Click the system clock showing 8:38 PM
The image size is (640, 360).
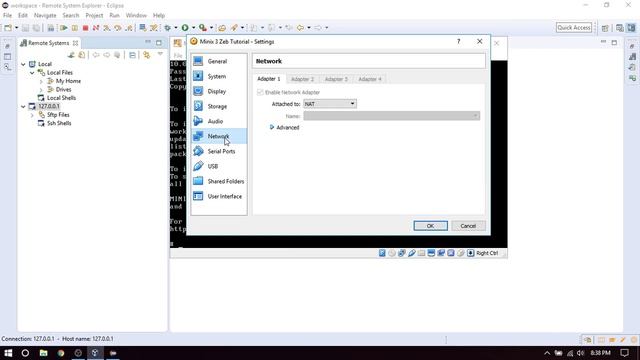coord(600,353)
